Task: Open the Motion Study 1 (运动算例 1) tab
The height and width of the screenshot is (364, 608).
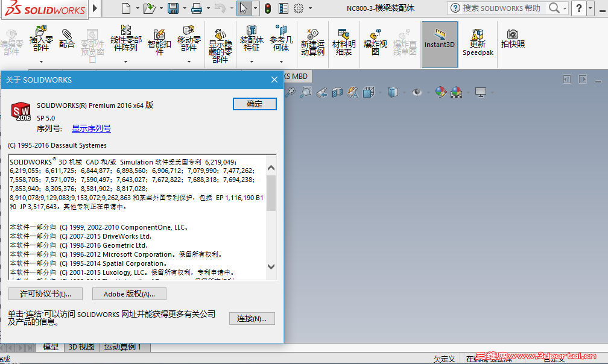Action: click(122, 347)
